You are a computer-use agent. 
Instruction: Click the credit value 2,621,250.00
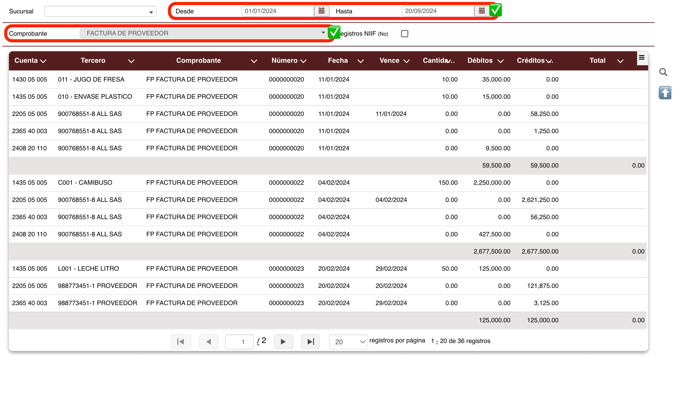[540, 200]
